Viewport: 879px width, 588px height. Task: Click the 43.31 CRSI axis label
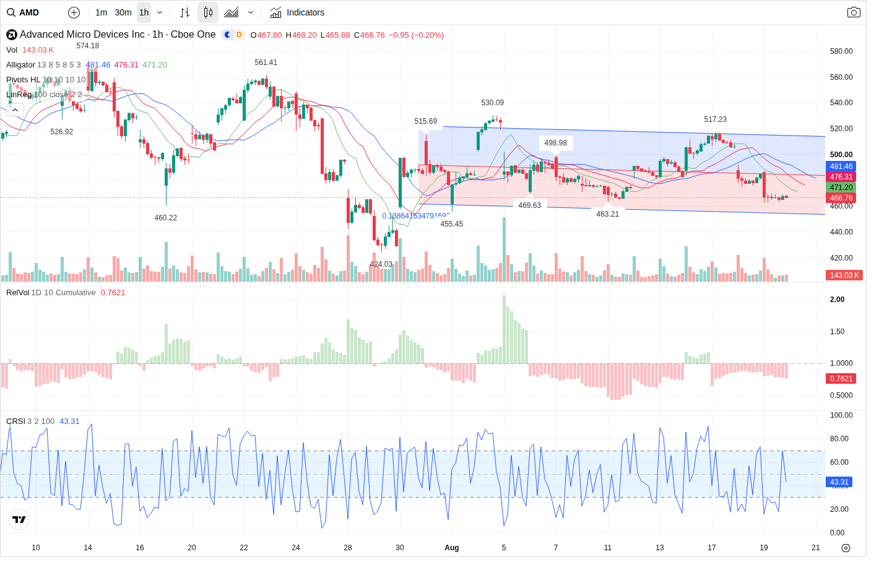click(x=839, y=482)
